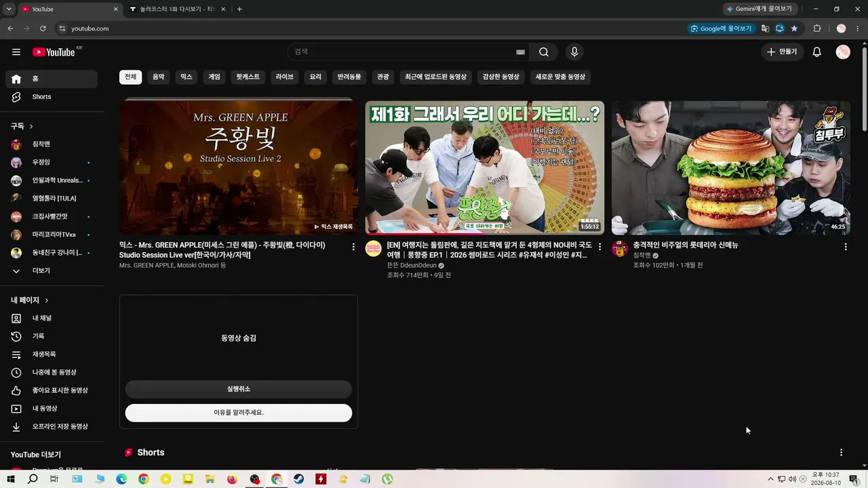Open options menu for Mrs. GREEN APPLE mix
The image size is (868, 488).
(353, 247)
